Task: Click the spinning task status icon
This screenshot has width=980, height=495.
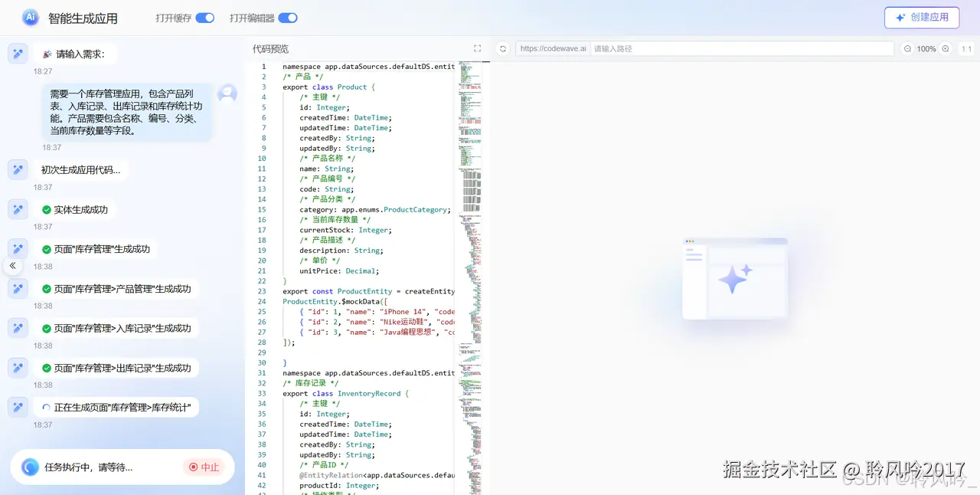Action: pos(30,467)
